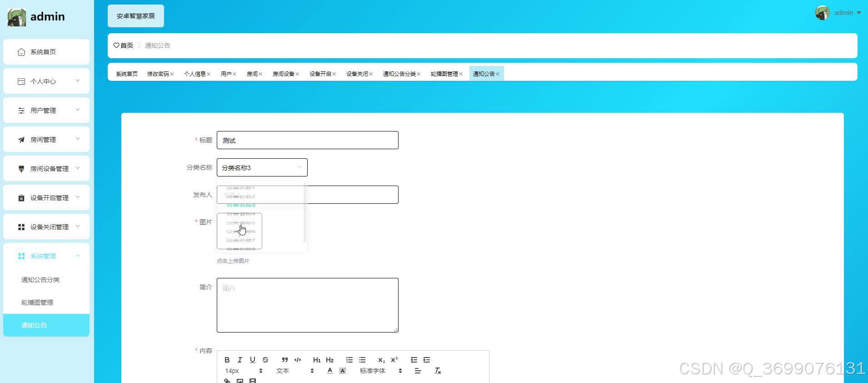
Task: Collapse the 系统管理 sidebar menu
Action: point(46,256)
